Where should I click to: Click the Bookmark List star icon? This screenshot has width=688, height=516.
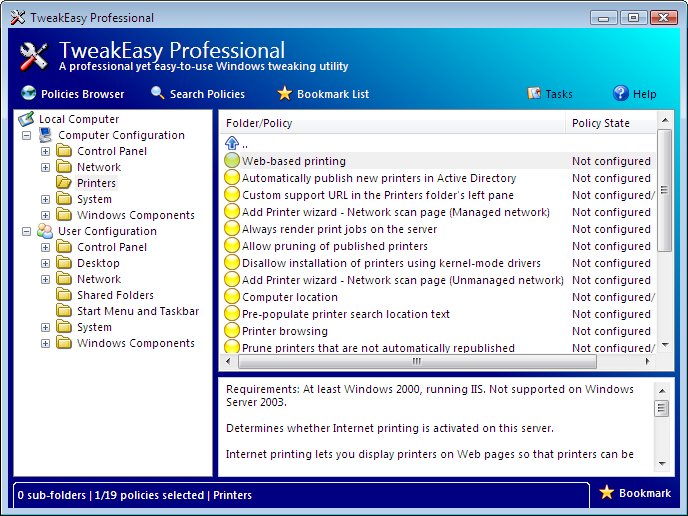[284, 93]
